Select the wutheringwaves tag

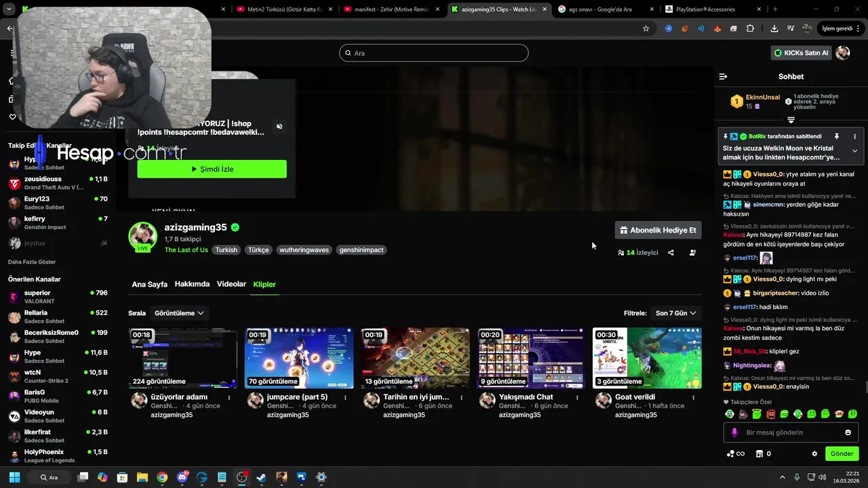click(x=304, y=250)
